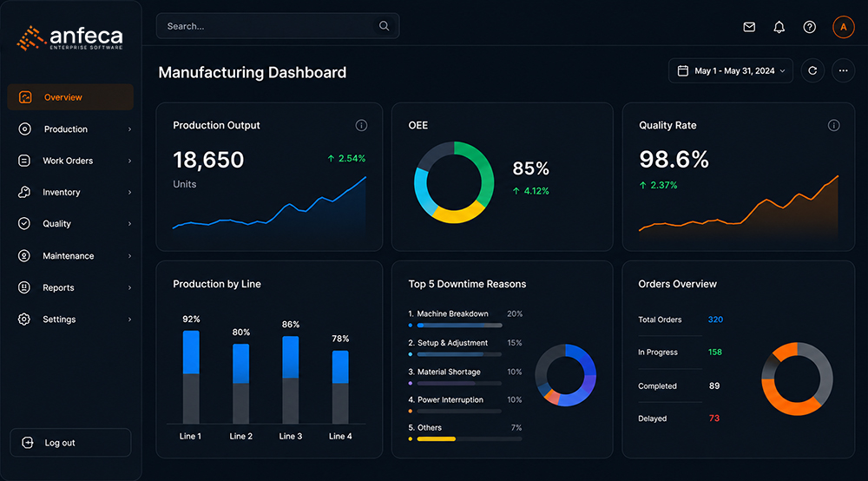The width and height of the screenshot is (868, 481).
Task: Expand the Work Orders chevron
Action: (x=129, y=161)
